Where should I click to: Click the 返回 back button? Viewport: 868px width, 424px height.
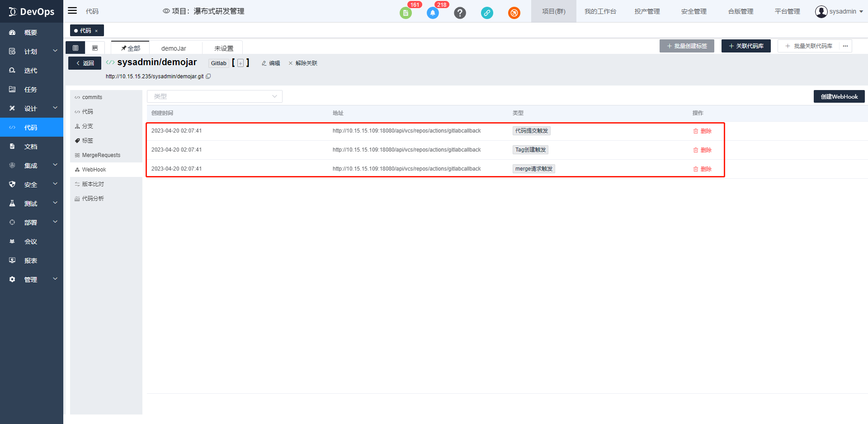(x=85, y=63)
